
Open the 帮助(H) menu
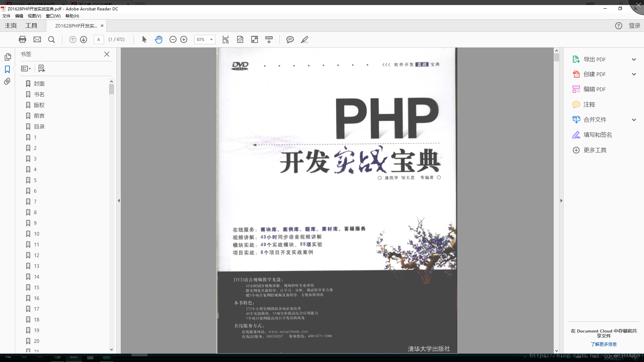72,16
